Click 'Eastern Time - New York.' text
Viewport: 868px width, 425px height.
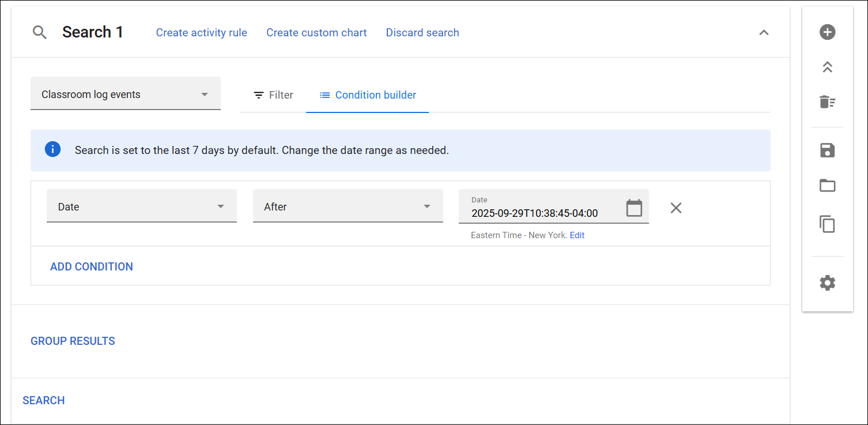point(519,235)
